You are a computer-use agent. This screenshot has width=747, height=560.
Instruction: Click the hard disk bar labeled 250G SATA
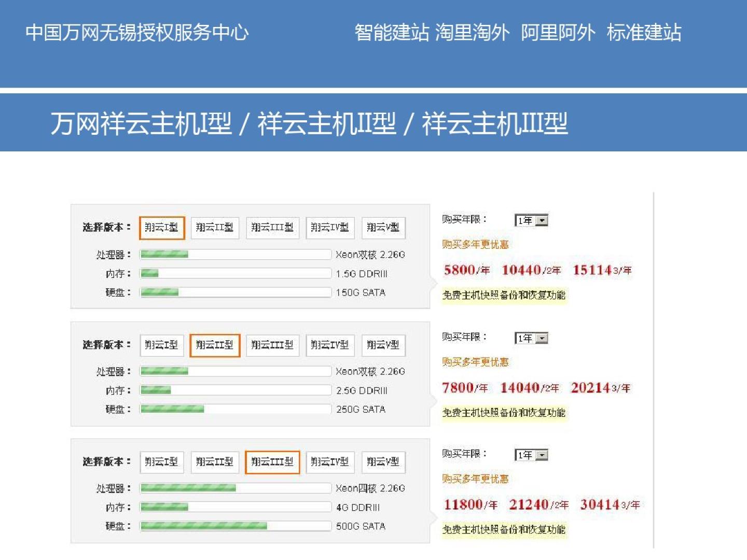coord(235,409)
